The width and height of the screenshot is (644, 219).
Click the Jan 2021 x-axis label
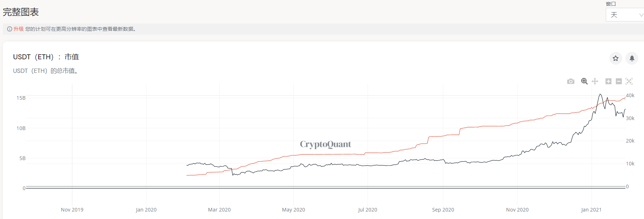coord(591,210)
